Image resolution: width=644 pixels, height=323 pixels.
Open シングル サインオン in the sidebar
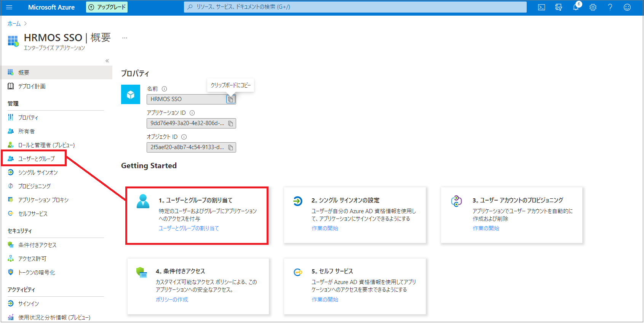[38, 172]
